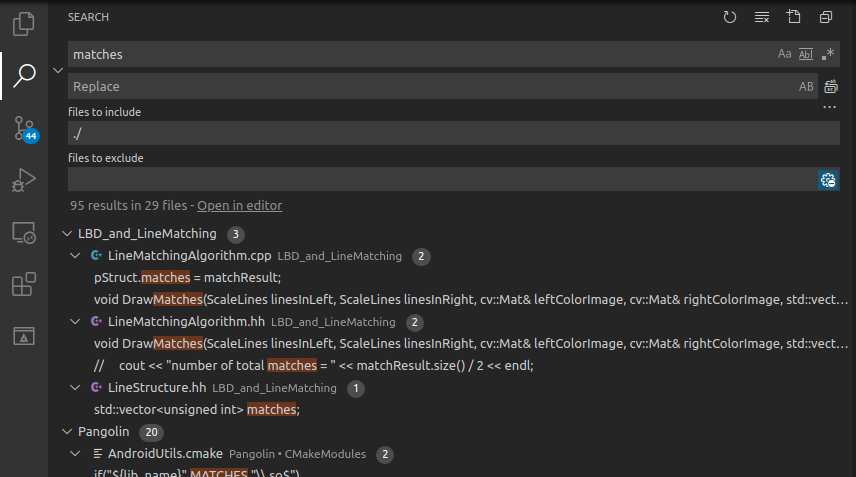Open std::vector<unsigned int> matches; result
The image size is (856, 477).
click(197, 409)
